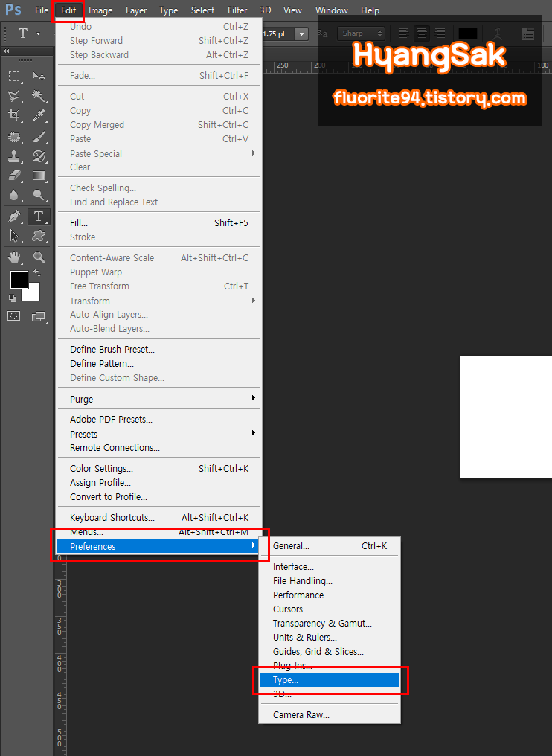Open the Layer menu
552x756 pixels.
[136, 10]
